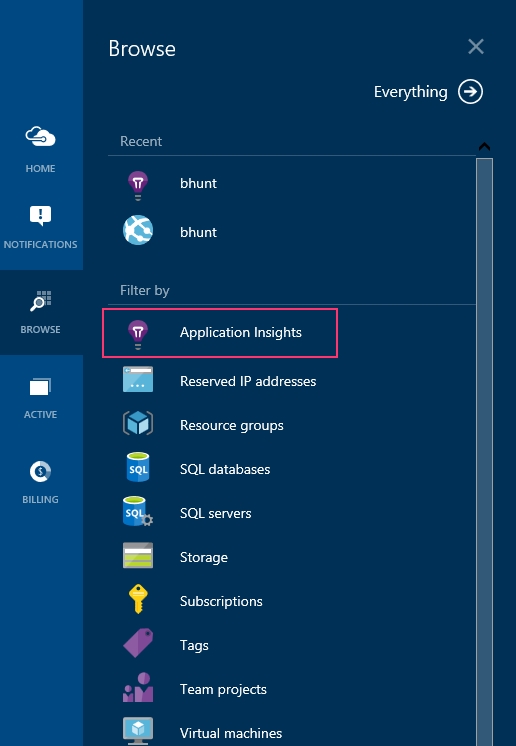
Task: Click the Subscriptions key icon
Action: point(138,599)
